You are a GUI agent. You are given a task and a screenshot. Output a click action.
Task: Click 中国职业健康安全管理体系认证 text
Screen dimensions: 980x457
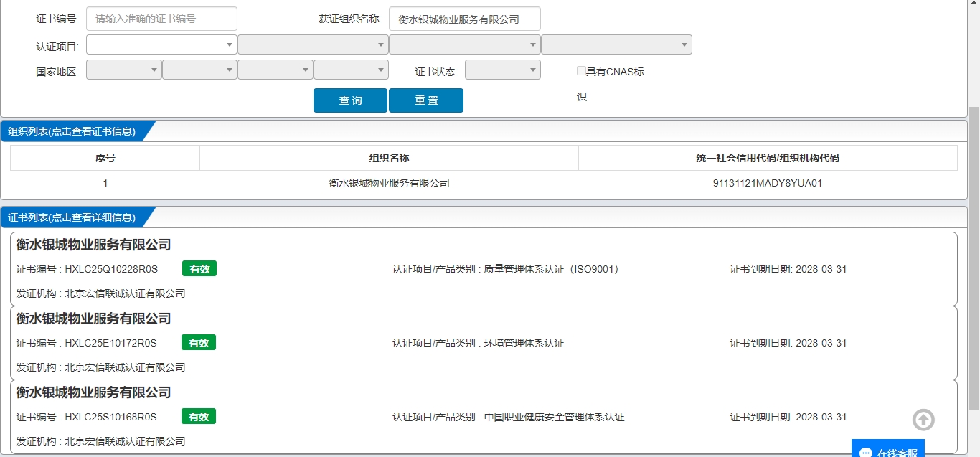[x=554, y=417]
